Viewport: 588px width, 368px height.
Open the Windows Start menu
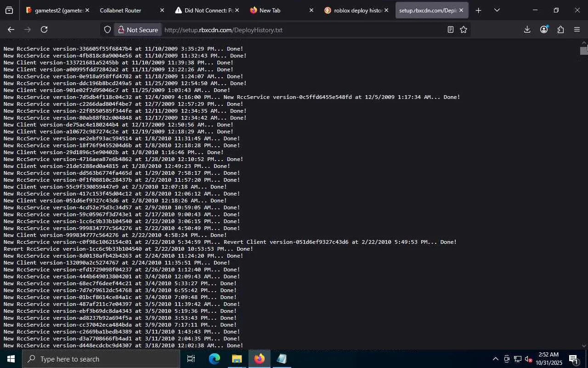(x=11, y=359)
